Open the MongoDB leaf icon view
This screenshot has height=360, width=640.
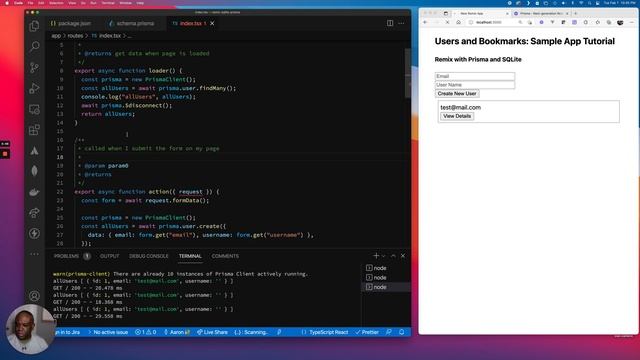point(34,171)
